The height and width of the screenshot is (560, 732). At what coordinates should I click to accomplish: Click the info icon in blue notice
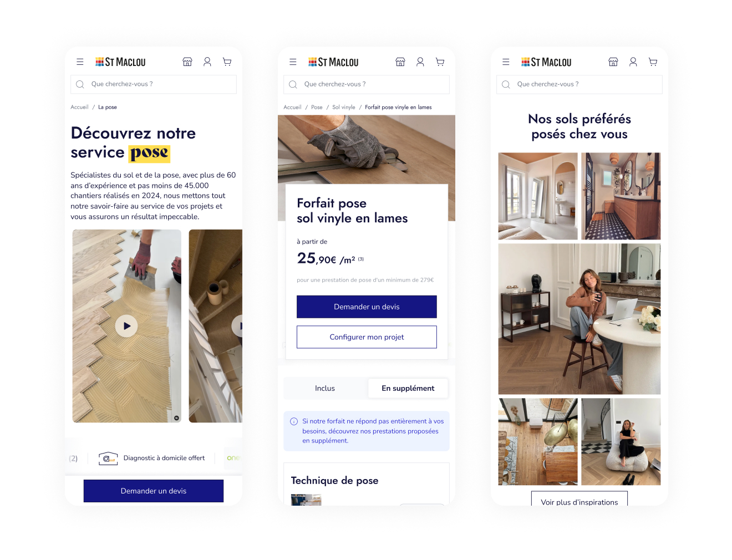coord(294,421)
